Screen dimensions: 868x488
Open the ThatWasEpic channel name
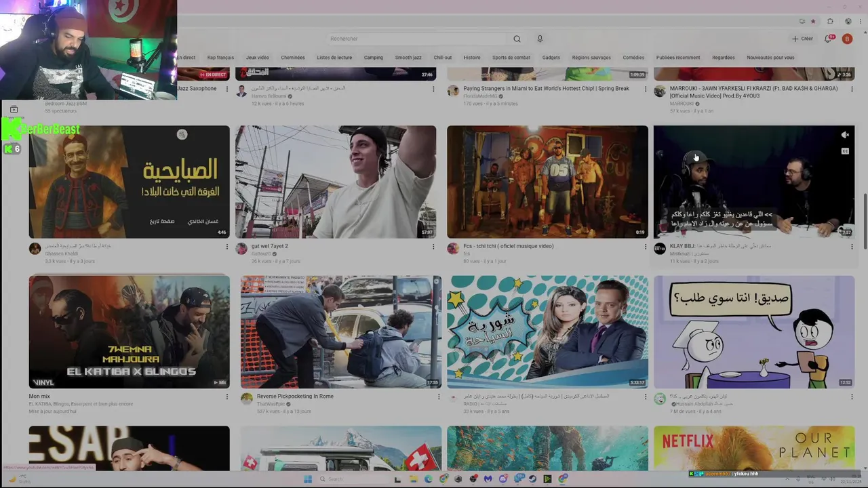[271, 404]
